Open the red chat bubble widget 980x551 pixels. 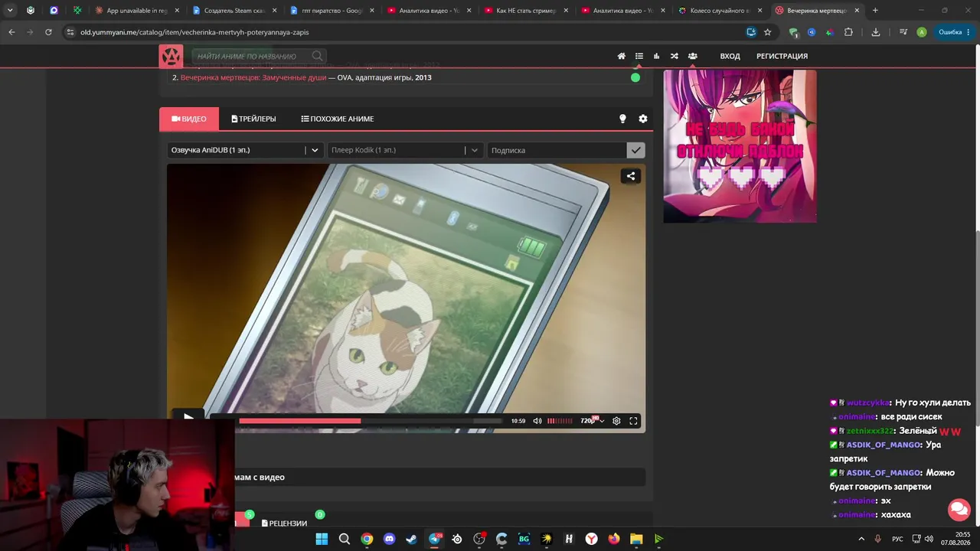click(x=959, y=510)
